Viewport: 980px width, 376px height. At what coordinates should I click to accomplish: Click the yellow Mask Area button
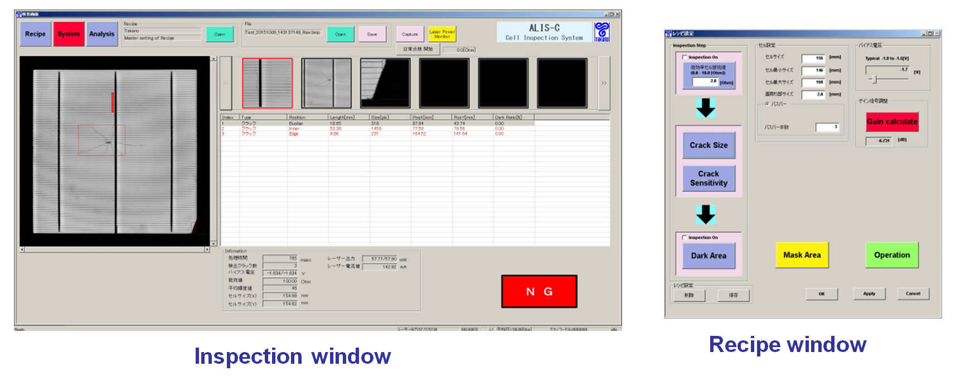click(x=802, y=255)
